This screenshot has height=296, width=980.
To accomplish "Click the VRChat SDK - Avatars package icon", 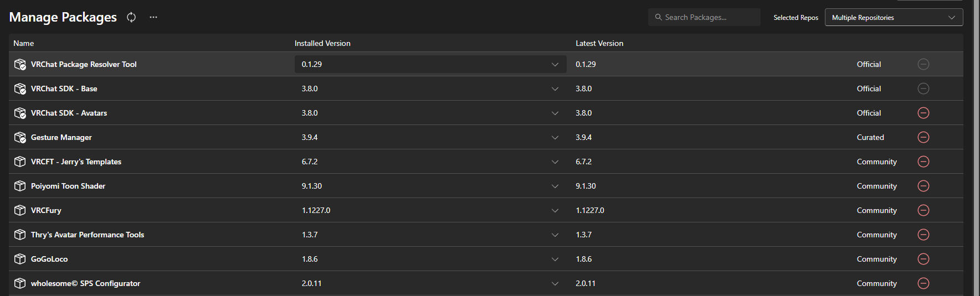I will click(x=20, y=113).
